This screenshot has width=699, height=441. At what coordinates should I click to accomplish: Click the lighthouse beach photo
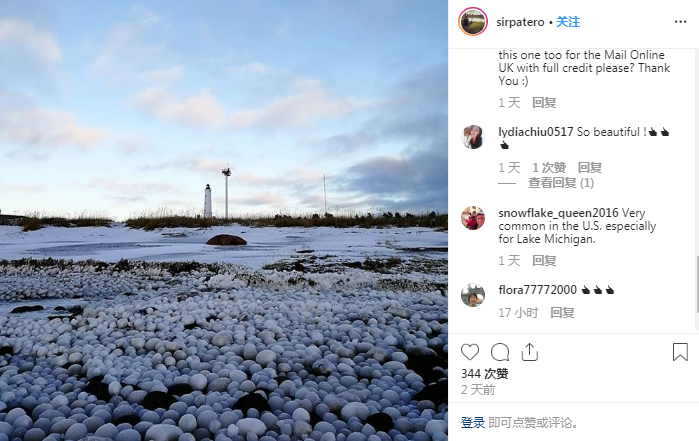pyautogui.click(x=224, y=220)
